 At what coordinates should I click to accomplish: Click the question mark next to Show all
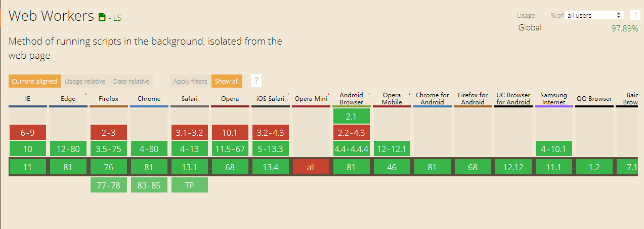tap(256, 81)
